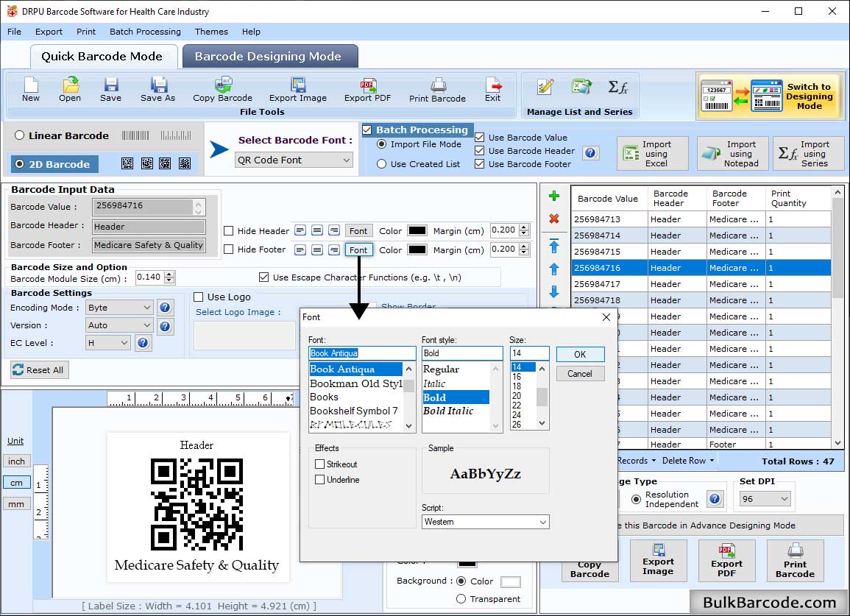Viewport: 850px width, 616px height.
Task: Click Import using Notepad
Action: (732, 154)
